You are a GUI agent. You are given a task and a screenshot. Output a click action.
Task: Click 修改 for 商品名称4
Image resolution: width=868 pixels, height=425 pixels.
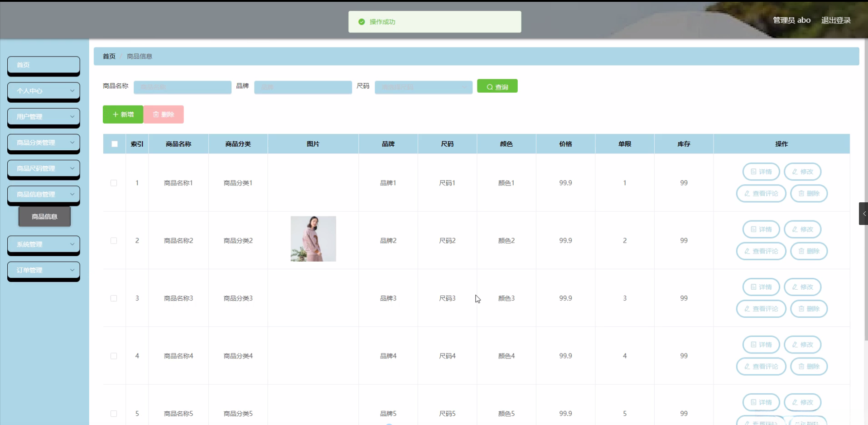click(x=802, y=344)
